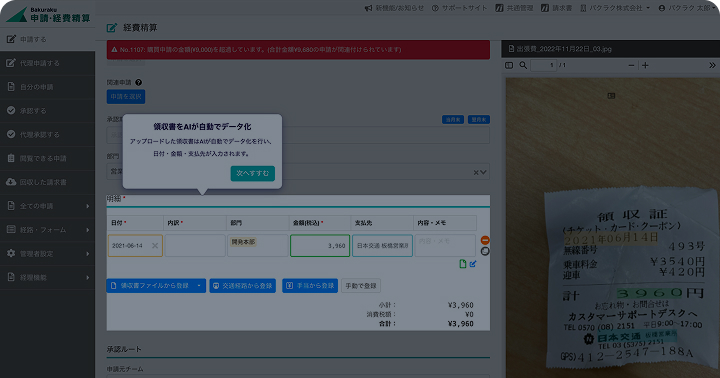Select 申請する in the sidebar
Viewport: 720px width, 378px height.
pyautogui.click(x=47, y=39)
